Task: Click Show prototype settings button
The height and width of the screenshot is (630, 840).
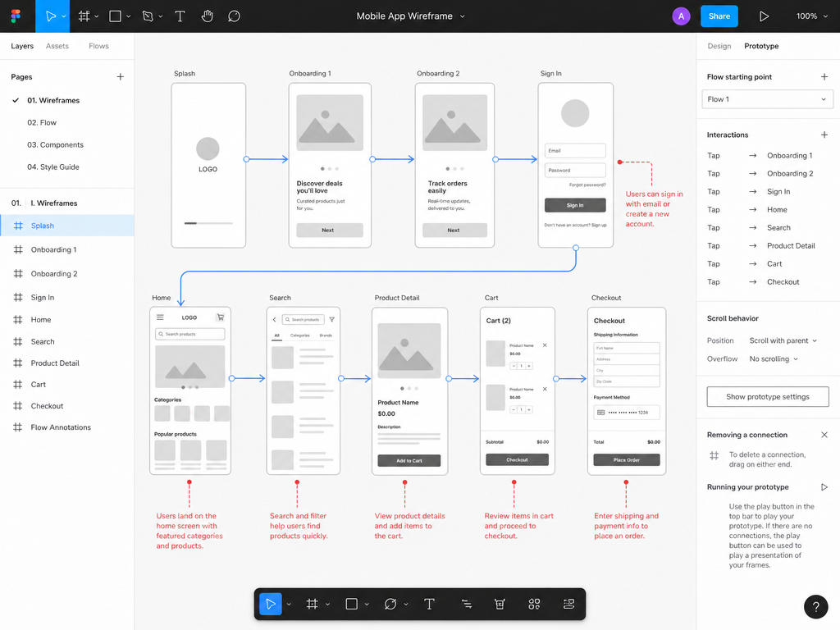Action: click(x=768, y=396)
